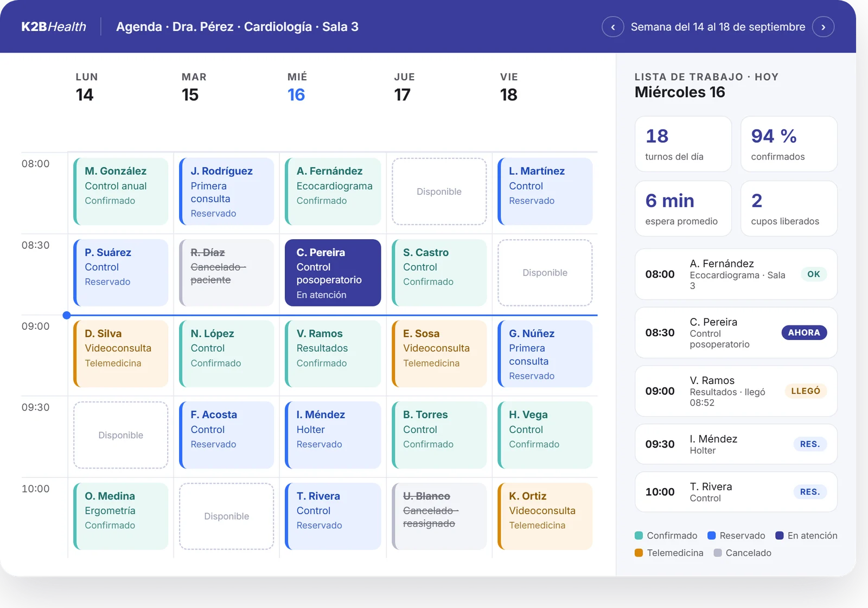Open the cancelled R. Díaz appointment
Screen dimensions: 868x608
coord(226,273)
